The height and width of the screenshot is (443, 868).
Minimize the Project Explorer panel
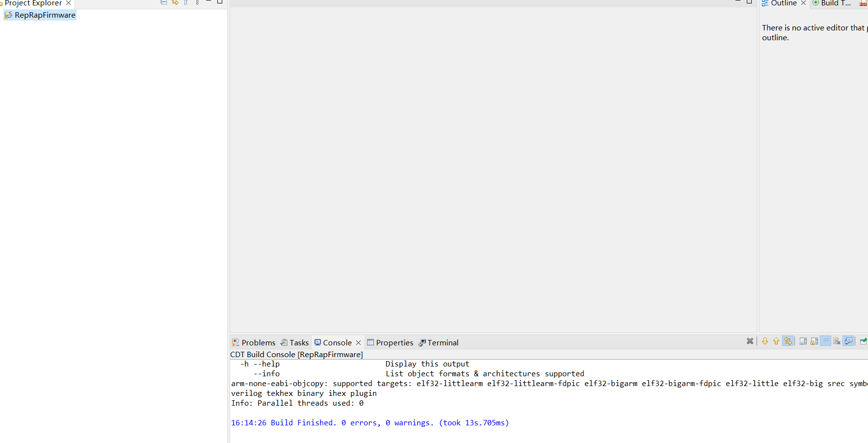(209, 2)
